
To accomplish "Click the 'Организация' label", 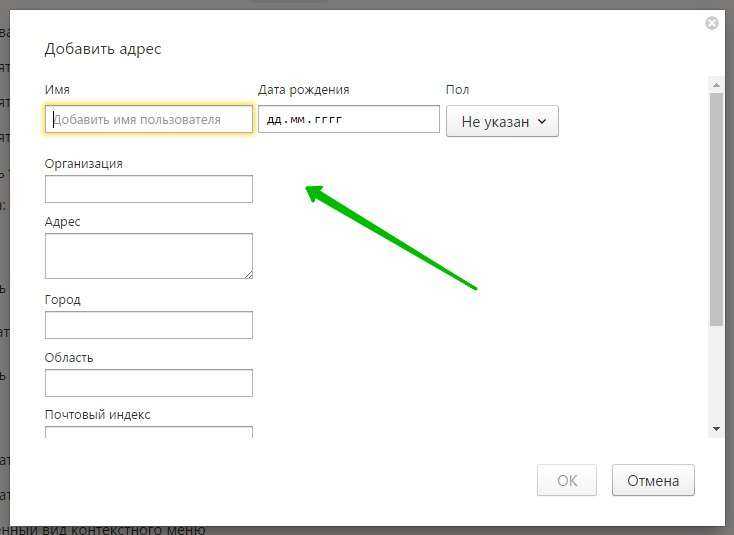I will coord(84,164).
